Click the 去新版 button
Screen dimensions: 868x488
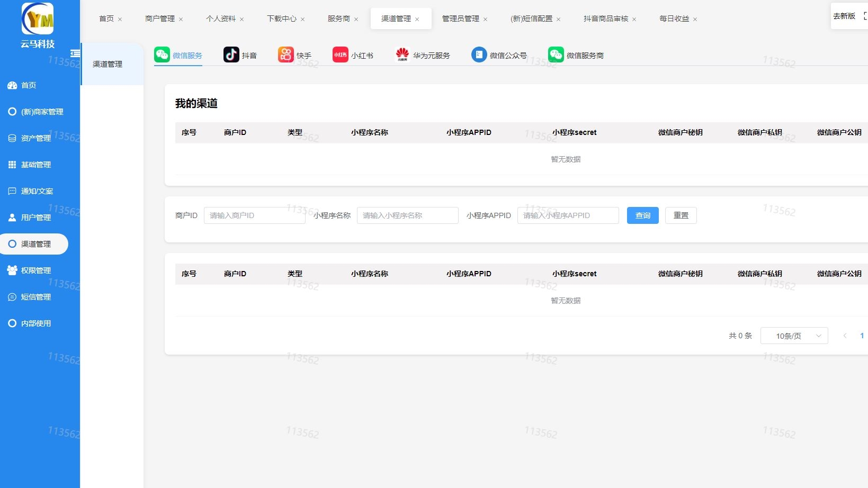[x=844, y=16]
